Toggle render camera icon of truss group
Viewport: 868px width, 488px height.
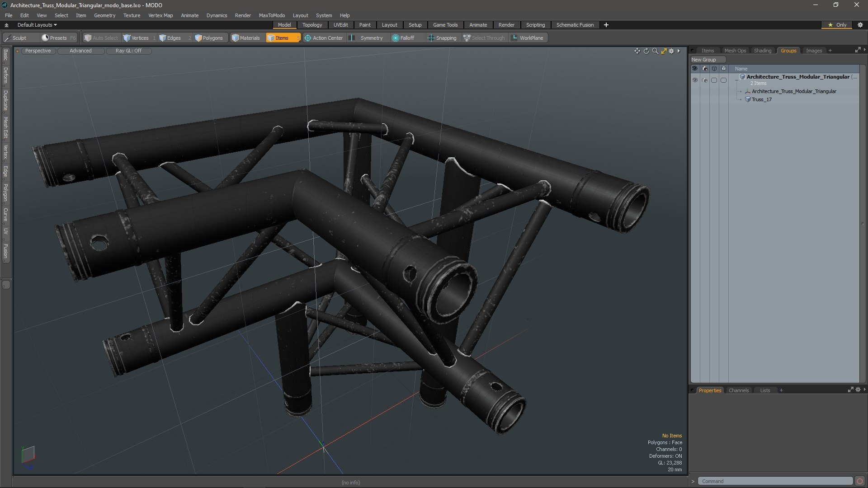(704, 80)
